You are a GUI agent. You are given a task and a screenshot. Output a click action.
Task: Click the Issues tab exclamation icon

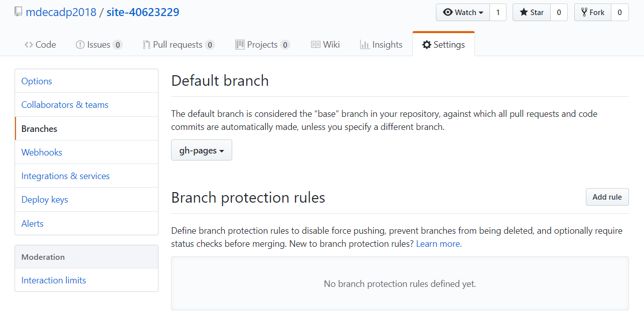80,45
